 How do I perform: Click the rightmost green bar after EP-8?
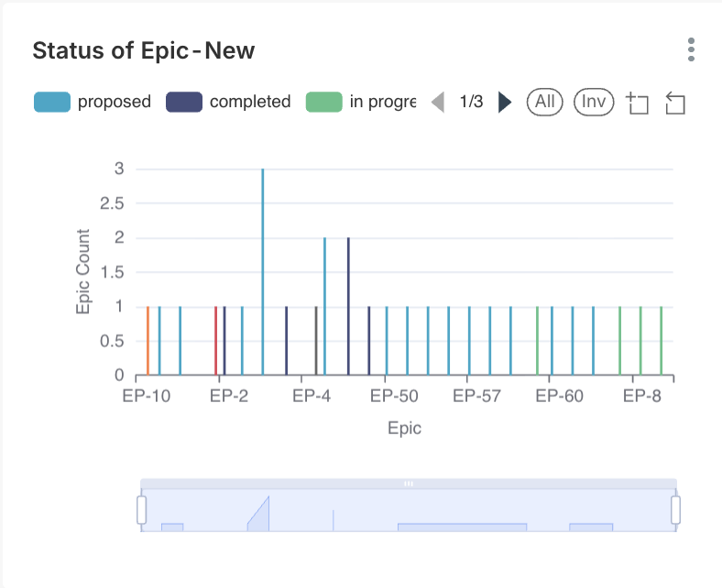pos(661,341)
